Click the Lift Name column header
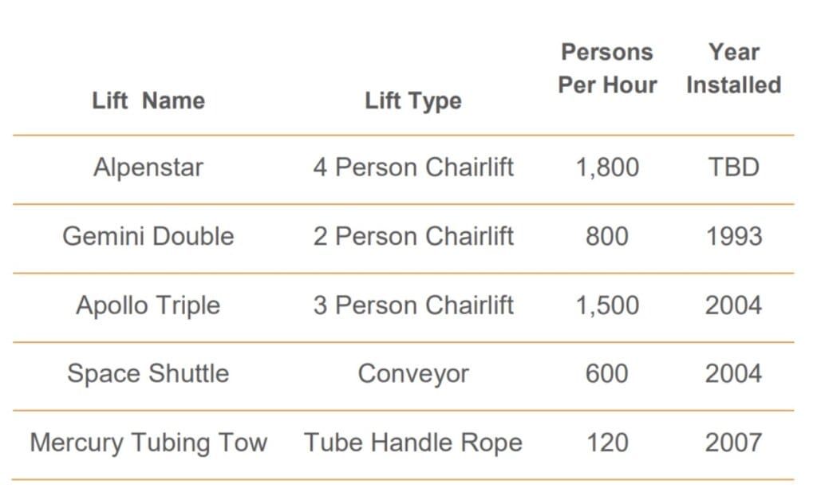This screenshot has width=817, height=504. coord(148,100)
